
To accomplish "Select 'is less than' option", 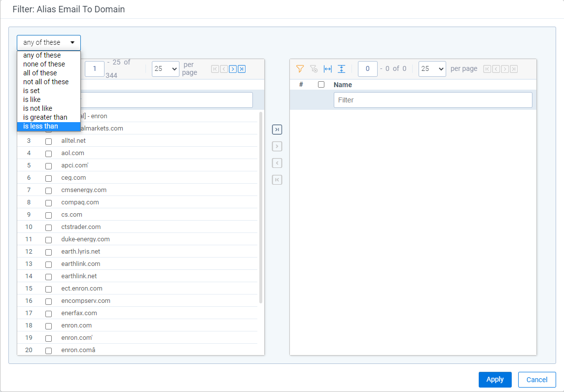I will (x=48, y=126).
